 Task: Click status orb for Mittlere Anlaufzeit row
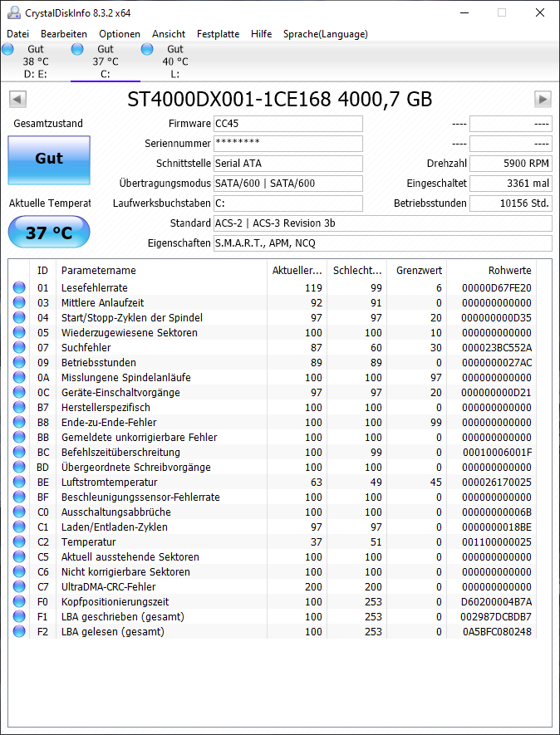pyautogui.click(x=19, y=303)
